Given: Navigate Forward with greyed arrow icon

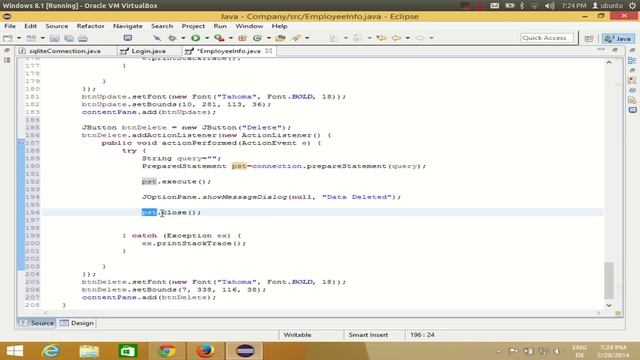Looking at the screenshot, I should (x=420, y=38).
